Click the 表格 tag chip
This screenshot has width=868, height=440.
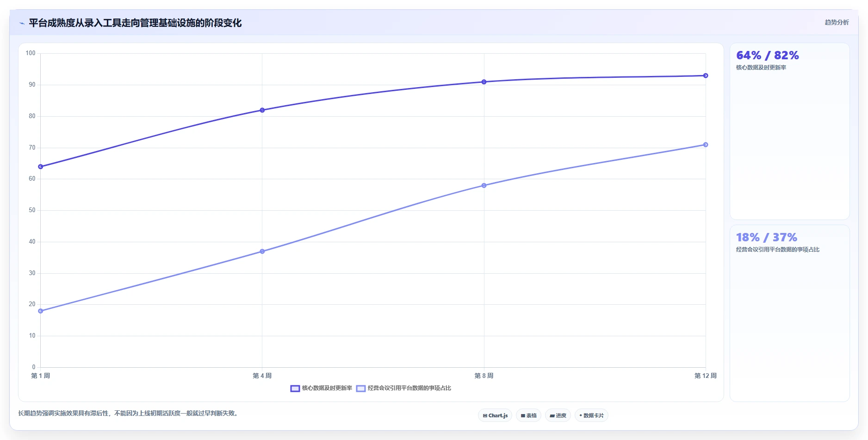(528, 415)
